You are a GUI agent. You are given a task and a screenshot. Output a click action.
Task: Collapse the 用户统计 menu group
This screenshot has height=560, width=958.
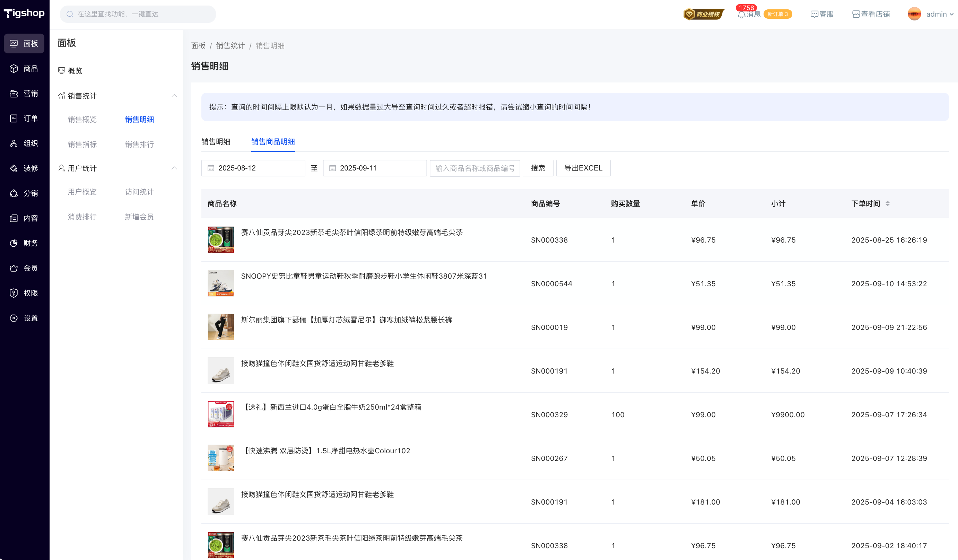174,168
